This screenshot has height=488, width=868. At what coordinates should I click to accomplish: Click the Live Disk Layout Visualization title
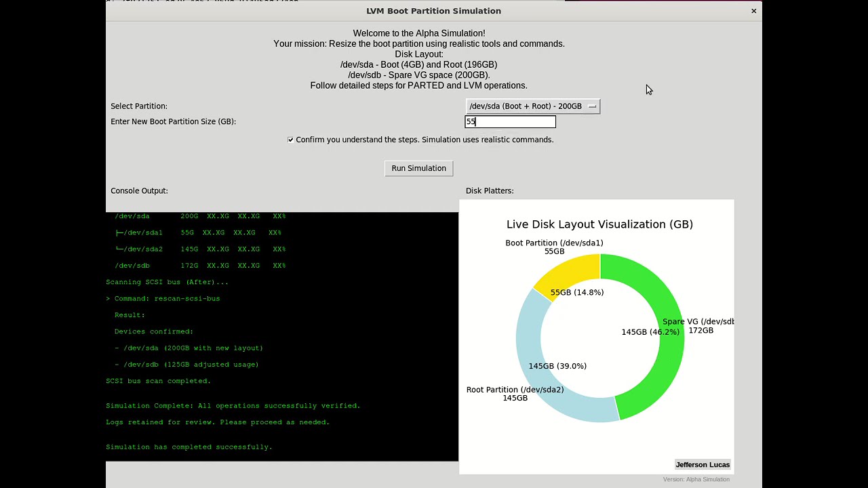[x=599, y=224]
